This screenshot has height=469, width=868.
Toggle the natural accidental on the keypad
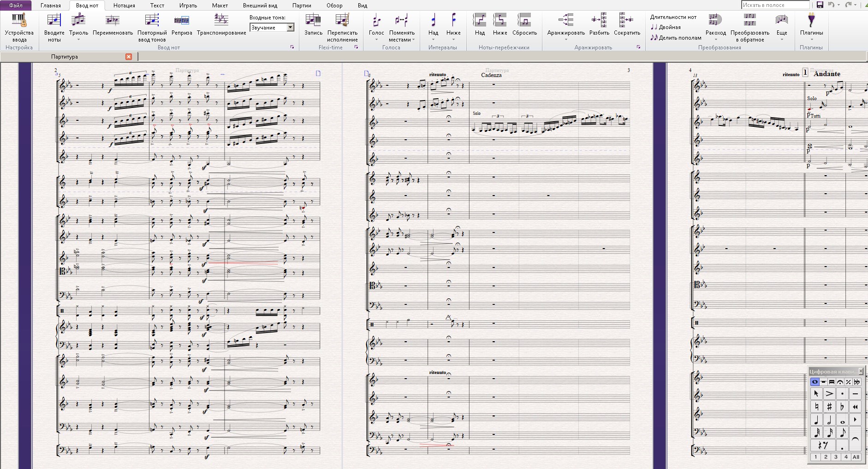point(816,407)
